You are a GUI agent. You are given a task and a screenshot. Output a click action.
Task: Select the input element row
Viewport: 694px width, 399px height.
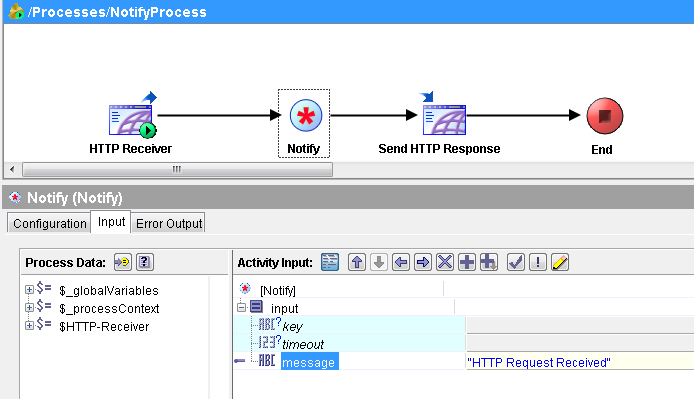point(284,308)
